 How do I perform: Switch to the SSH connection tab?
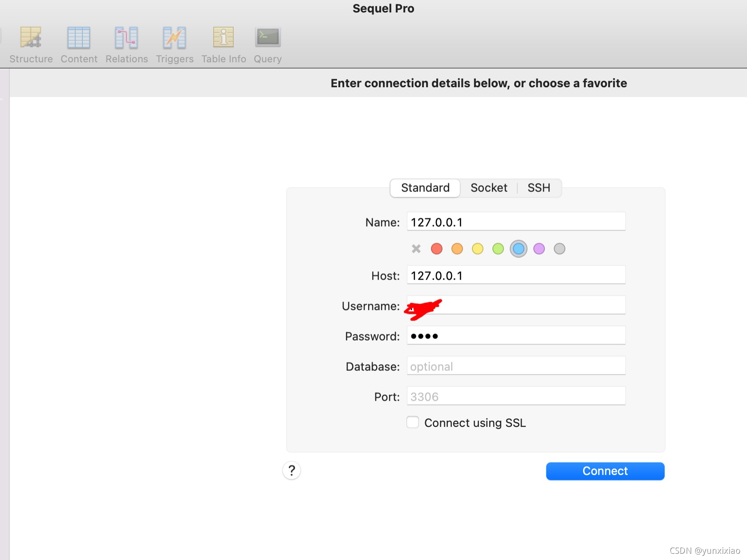[539, 187]
